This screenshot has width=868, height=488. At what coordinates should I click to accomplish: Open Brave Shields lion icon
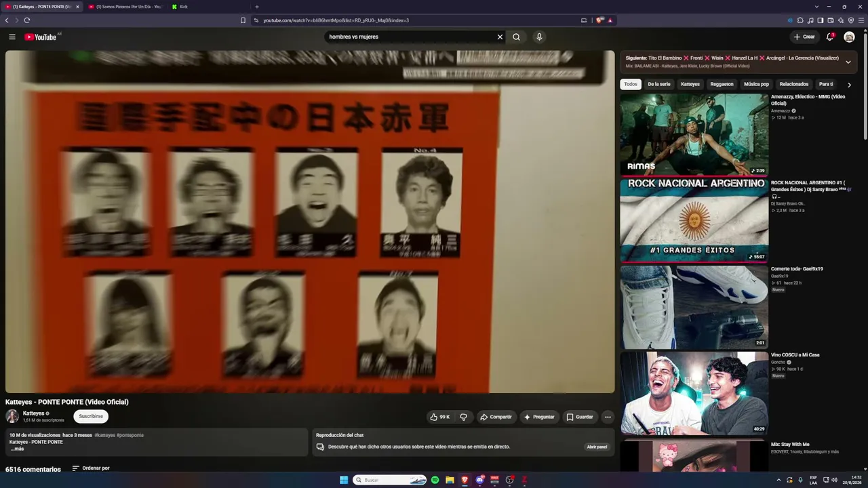pyautogui.click(x=599, y=20)
